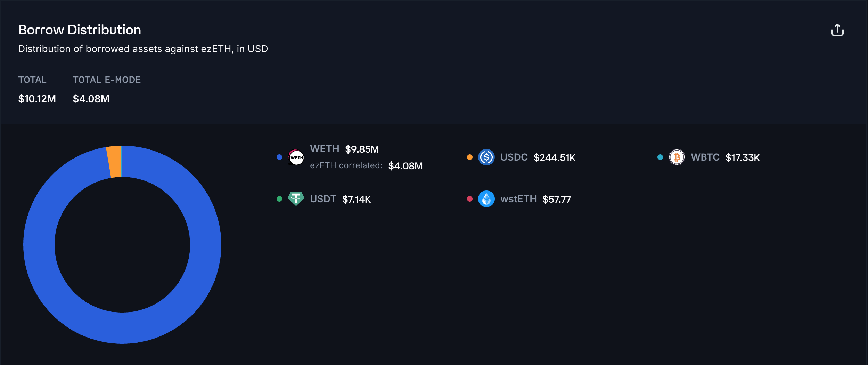Select the USDC $244.51K legend entry
This screenshot has width=868, height=365.
[x=538, y=157]
